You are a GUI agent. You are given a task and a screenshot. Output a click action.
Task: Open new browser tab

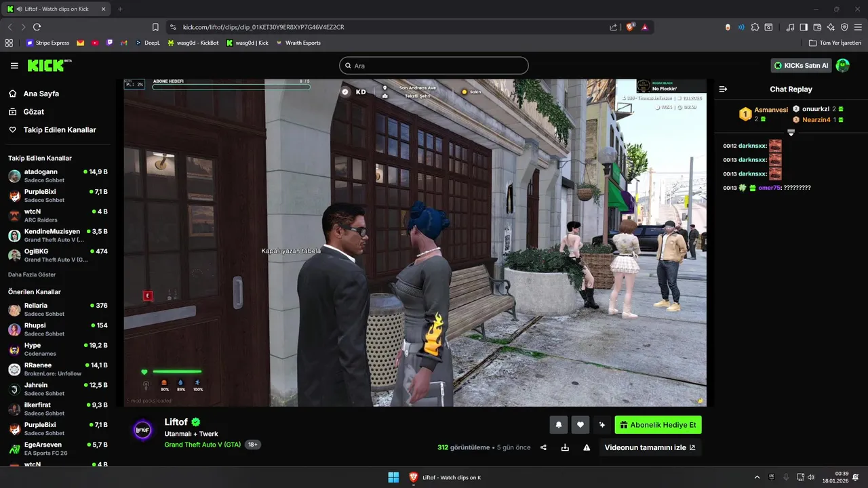point(120,9)
